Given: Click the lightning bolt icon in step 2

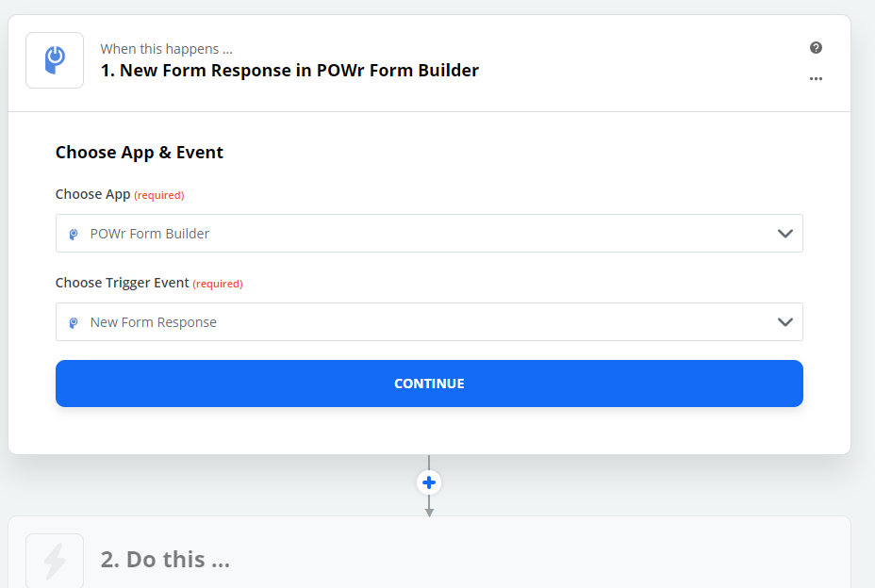Looking at the screenshot, I should click(x=55, y=561).
